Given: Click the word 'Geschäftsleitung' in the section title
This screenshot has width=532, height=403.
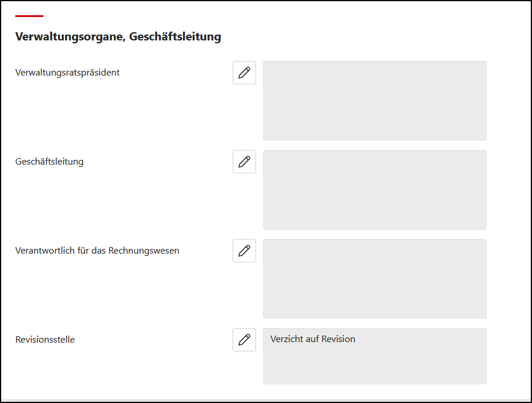Looking at the screenshot, I should [x=175, y=36].
